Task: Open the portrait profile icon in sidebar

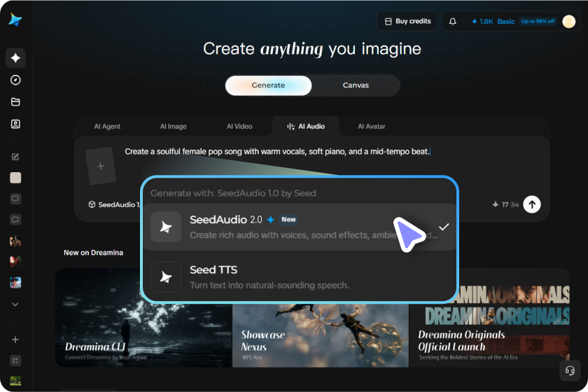Action: coord(15,124)
